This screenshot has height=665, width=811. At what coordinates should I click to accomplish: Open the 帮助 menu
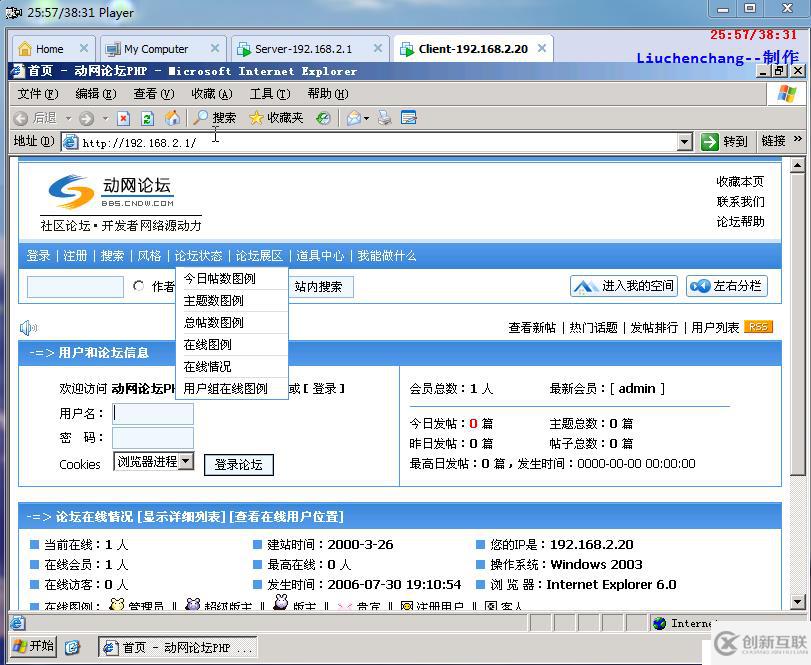click(328, 94)
